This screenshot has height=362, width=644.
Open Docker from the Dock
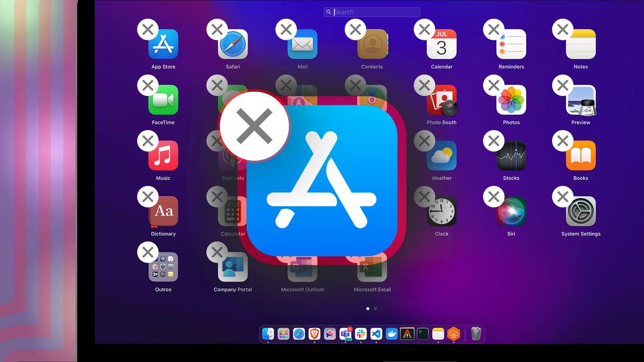[x=392, y=334]
